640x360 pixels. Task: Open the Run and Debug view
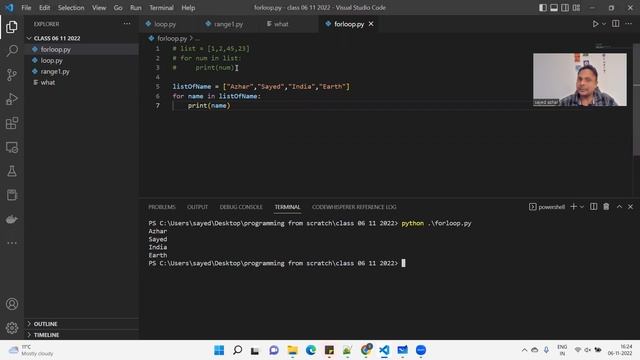coord(12,99)
